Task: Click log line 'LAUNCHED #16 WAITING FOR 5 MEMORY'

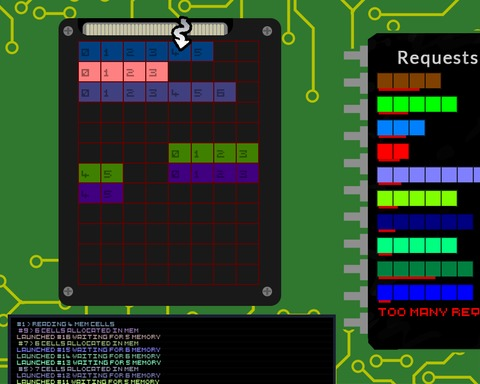Action: (x=89, y=337)
